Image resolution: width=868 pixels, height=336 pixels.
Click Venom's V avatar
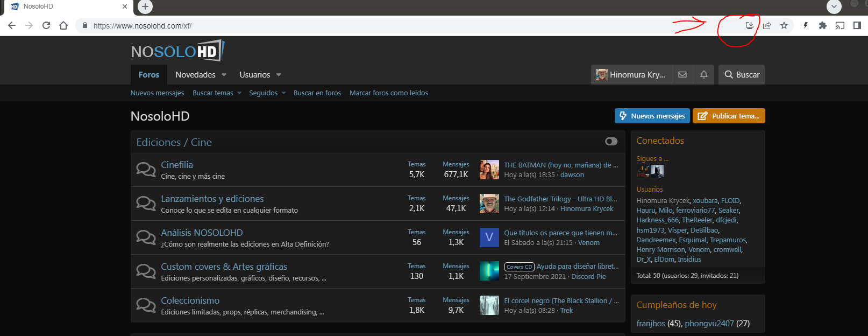click(x=489, y=237)
